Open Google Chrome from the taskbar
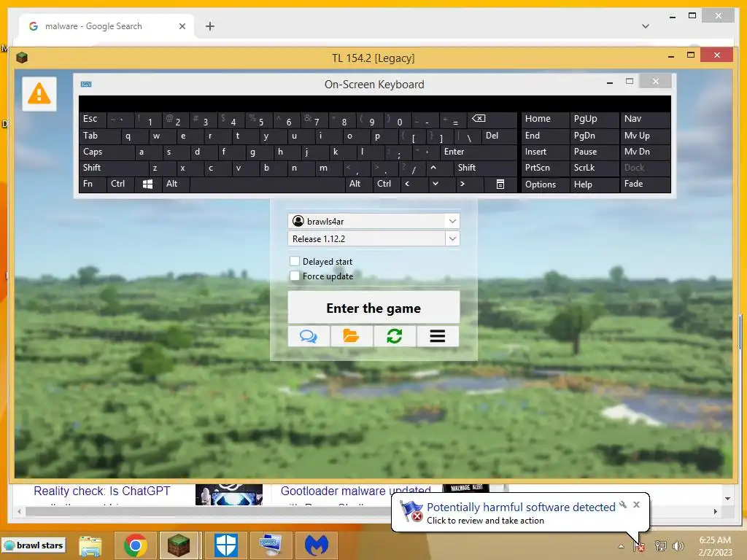747x560 pixels. [x=135, y=545]
